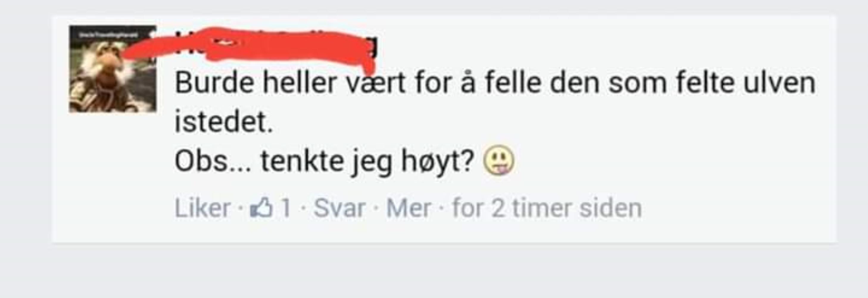This screenshot has width=868, height=298.
Task: Click the word "heller" in the comment
Action: point(300,83)
